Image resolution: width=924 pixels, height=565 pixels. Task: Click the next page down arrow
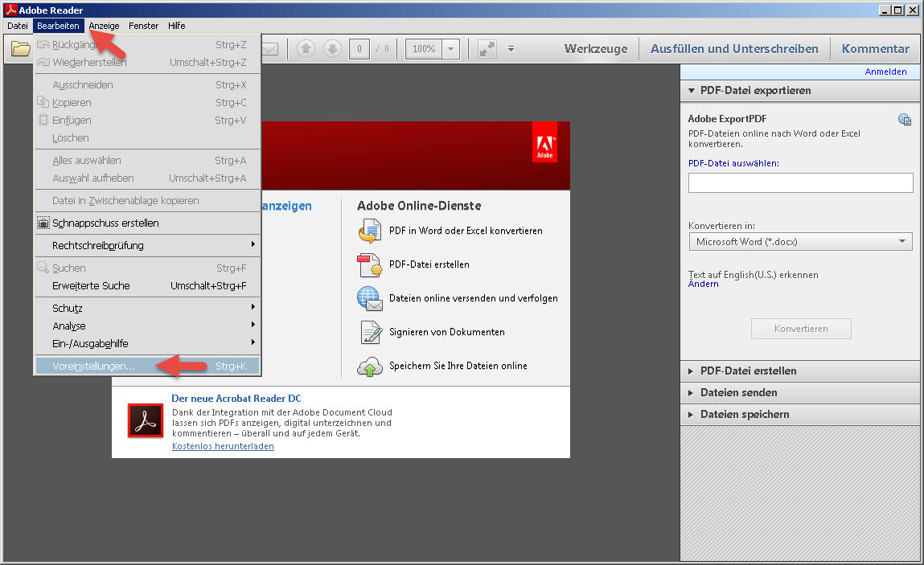tap(332, 49)
